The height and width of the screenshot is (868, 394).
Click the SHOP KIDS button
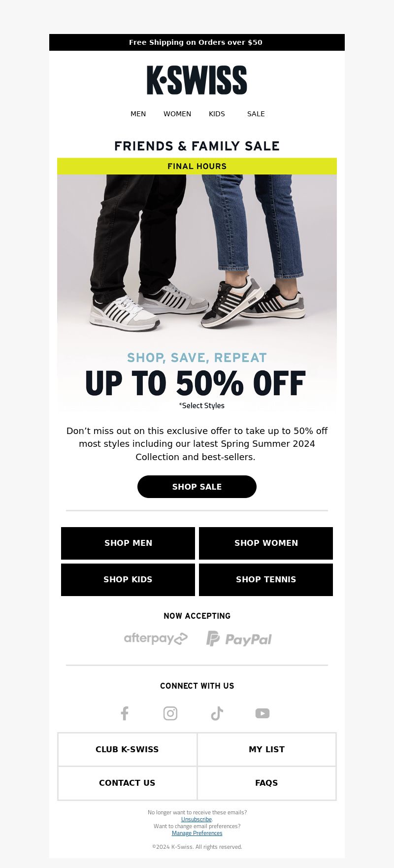128,579
